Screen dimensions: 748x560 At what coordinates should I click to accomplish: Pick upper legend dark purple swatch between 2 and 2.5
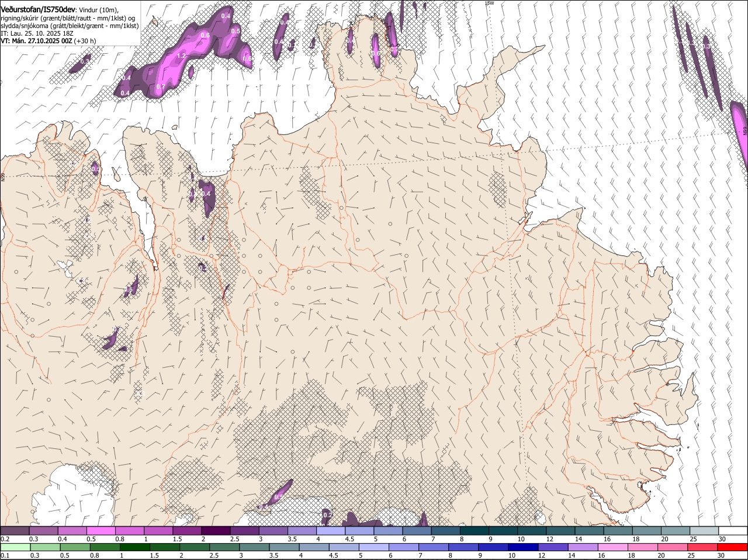[x=216, y=530]
